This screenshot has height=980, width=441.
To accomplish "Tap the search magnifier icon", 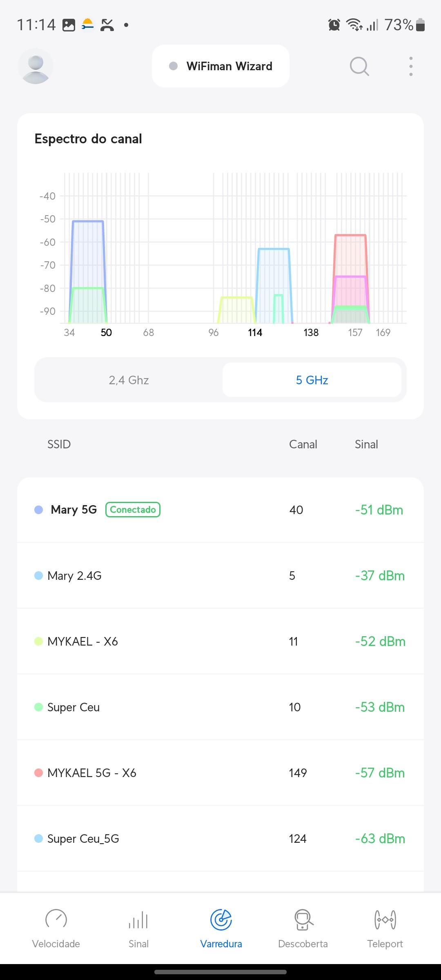I will [359, 66].
